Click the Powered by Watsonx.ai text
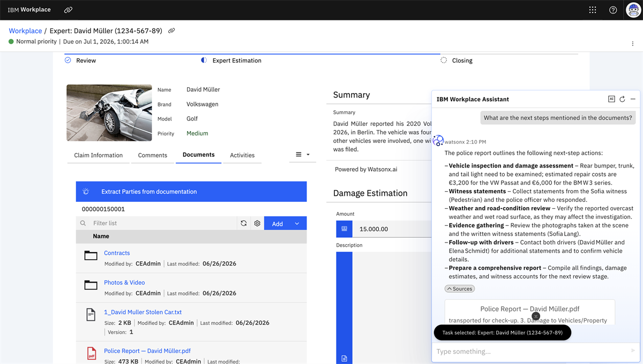This screenshot has width=643, height=364. coord(366,169)
